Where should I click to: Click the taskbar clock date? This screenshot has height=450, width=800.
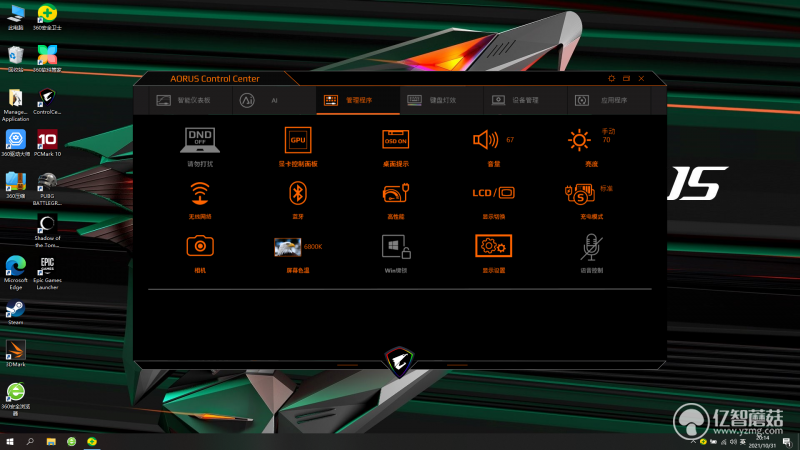pyautogui.click(x=762, y=442)
